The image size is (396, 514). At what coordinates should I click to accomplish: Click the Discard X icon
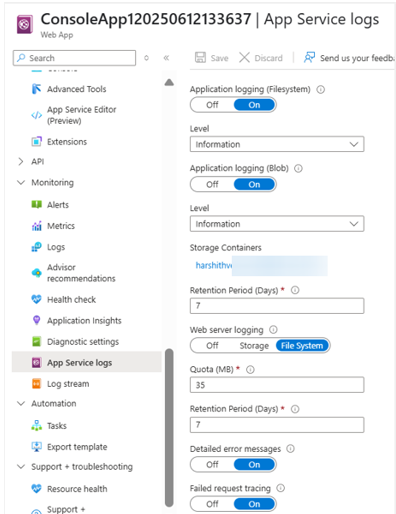coord(244,57)
